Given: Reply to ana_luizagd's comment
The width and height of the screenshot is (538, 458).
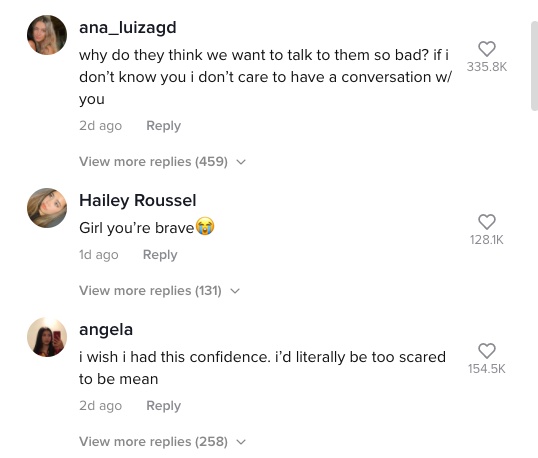Looking at the screenshot, I should (163, 126).
